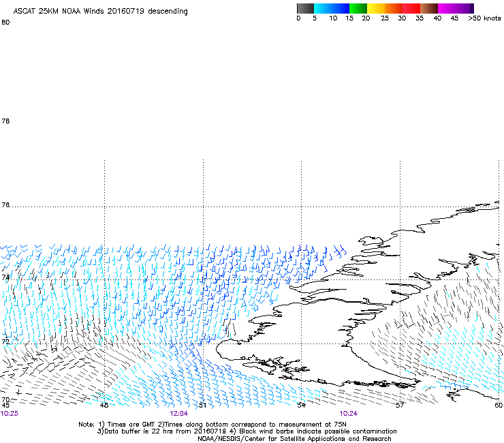Click the green 15-20 knots legend segment

pyautogui.click(x=358, y=8)
